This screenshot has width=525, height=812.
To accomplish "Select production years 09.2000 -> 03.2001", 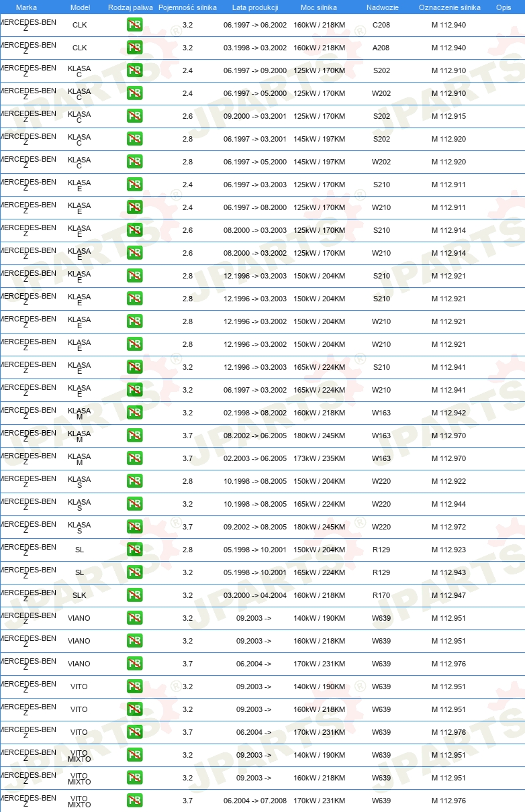I will [255, 117].
